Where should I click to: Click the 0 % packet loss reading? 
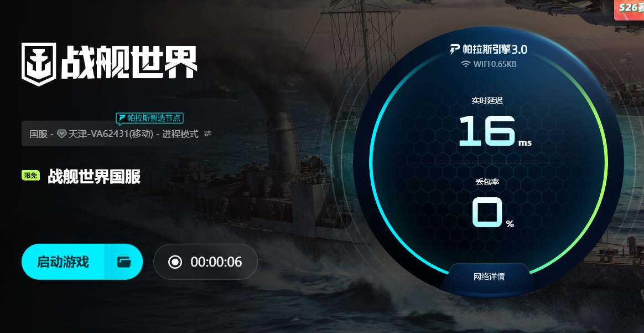(x=492, y=213)
